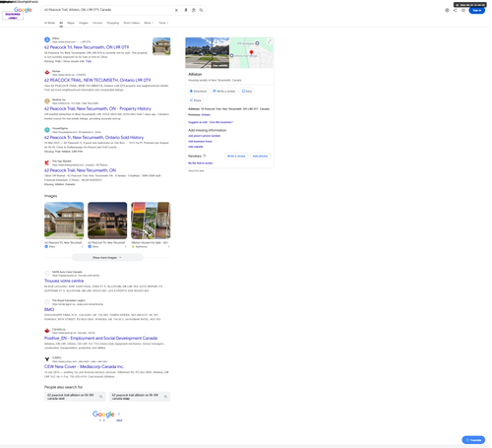Image resolution: width=492 pixels, height=448 pixels.
Task: Open the 'BMO' result link
Action: 49,309
